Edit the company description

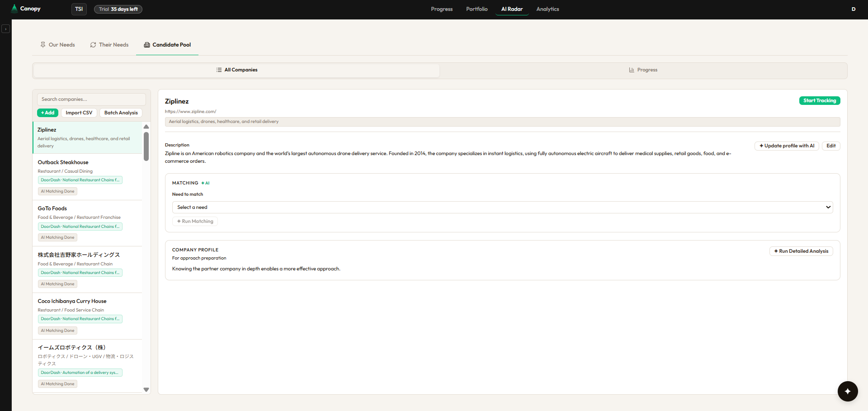(x=831, y=146)
